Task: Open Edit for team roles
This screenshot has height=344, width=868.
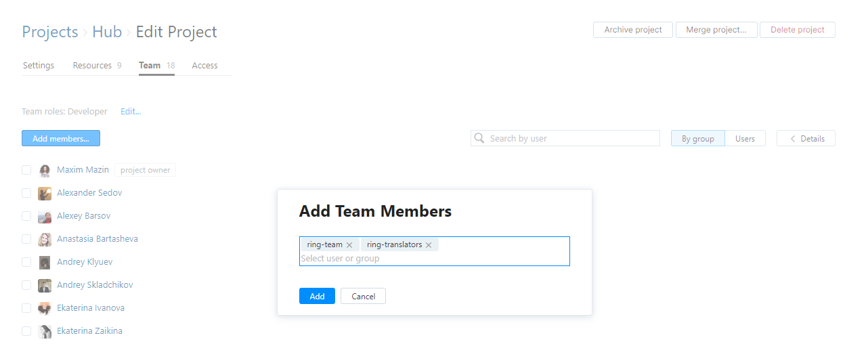Action: (x=131, y=111)
